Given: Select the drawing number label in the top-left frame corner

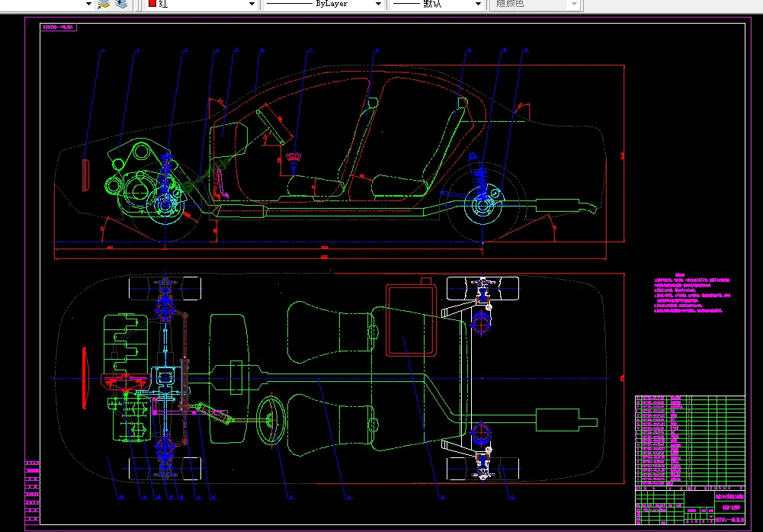Looking at the screenshot, I should 59,27.
